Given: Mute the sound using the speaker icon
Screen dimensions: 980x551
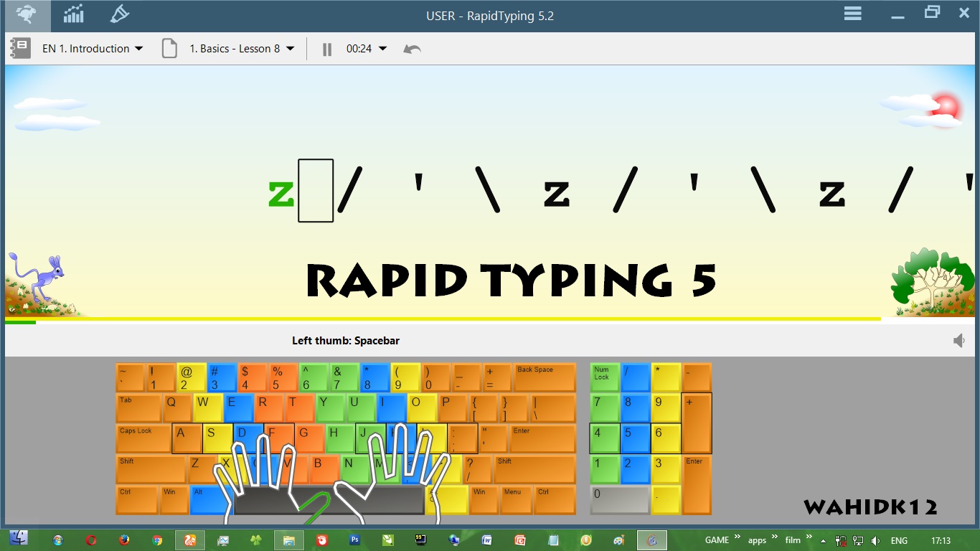Looking at the screenshot, I should 959,340.
